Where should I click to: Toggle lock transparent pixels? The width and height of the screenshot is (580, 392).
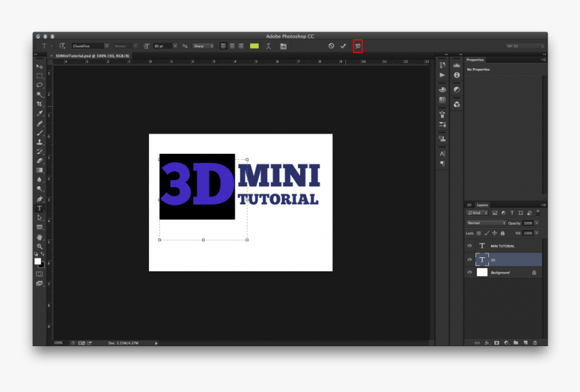tap(479, 233)
